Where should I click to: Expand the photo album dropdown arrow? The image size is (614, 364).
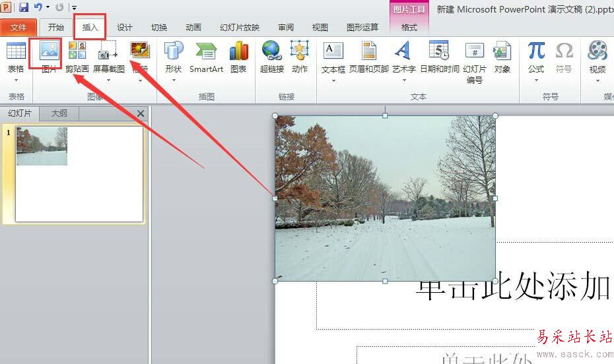coord(140,80)
